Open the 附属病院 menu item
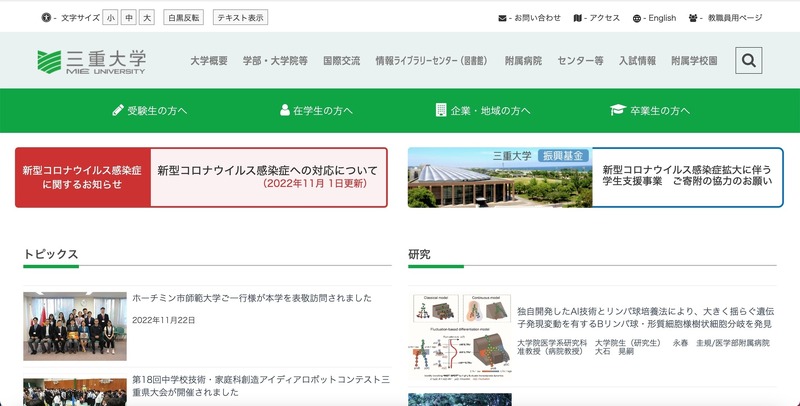The width and height of the screenshot is (800, 406). pyautogui.click(x=523, y=61)
